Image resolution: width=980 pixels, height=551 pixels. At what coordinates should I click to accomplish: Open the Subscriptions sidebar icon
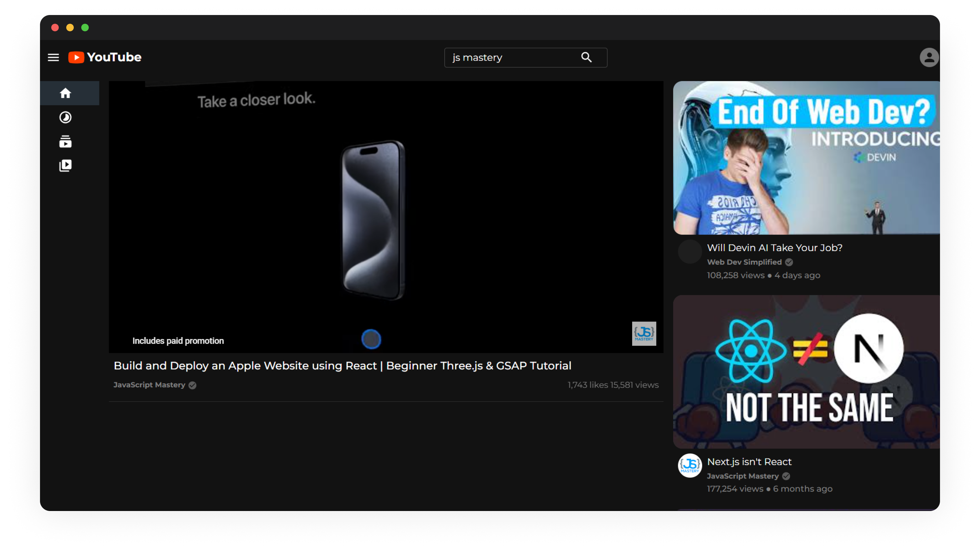pos(65,141)
